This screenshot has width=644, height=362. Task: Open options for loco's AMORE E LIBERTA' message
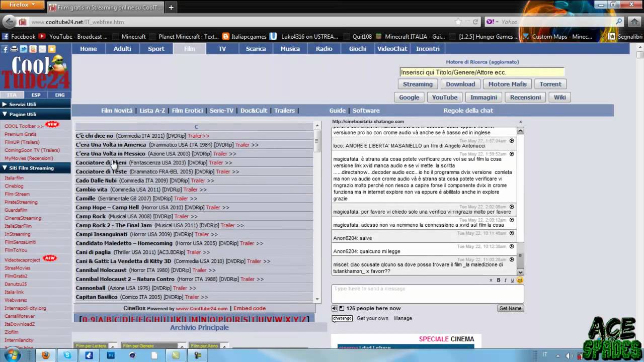(512, 141)
